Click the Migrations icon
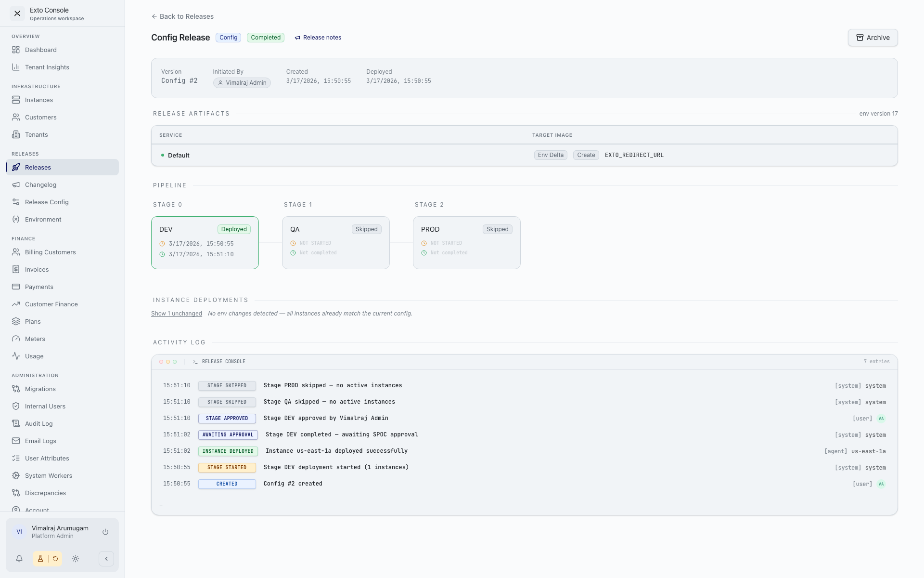The height and width of the screenshot is (578, 924). pos(16,389)
